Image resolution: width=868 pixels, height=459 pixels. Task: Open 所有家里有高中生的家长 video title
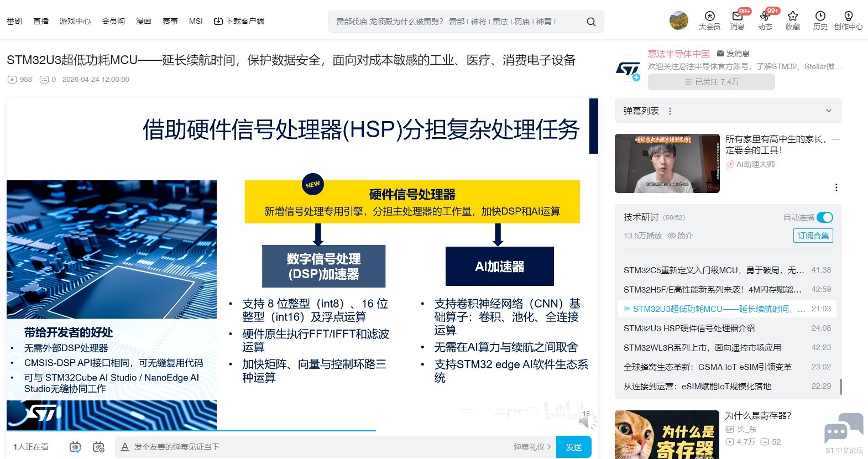782,144
